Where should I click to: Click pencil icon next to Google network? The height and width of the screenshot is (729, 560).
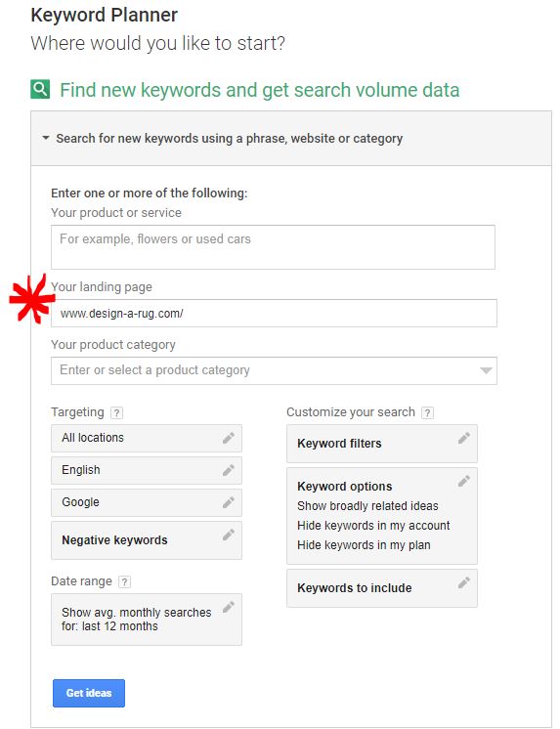tap(229, 502)
